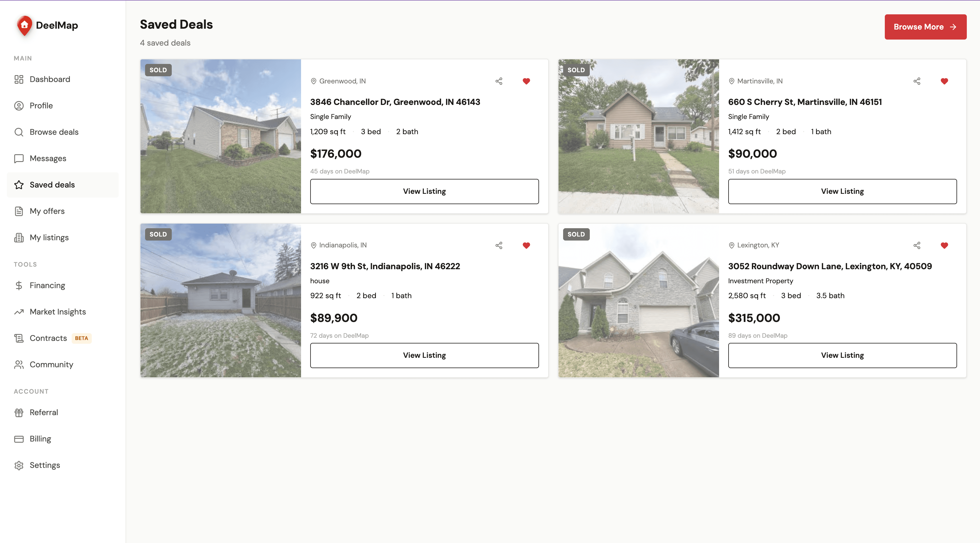Image resolution: width=980 pixels, height=543 pixels.
Task: Click the address 3846 Chancellor Dr, Greenwood
Action: (x=395, y=102)
